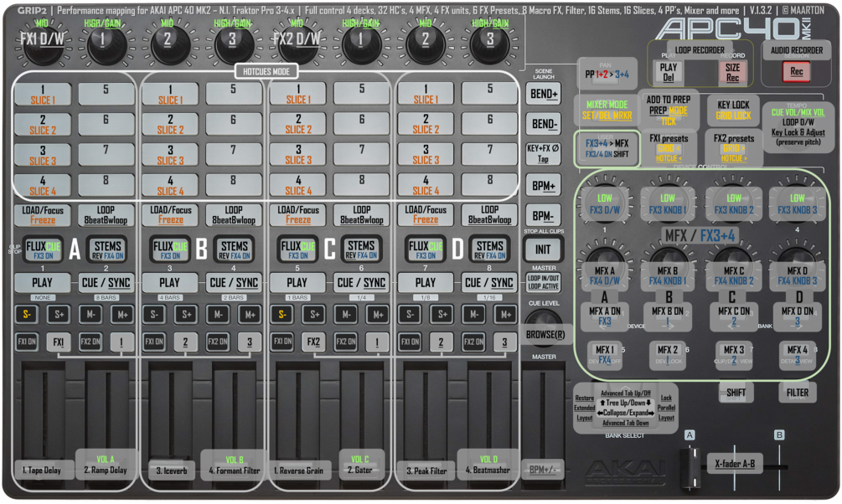
Task: Click the LOOP IN/OUT LOOP ACTIVE button
Action: (544, 282)
